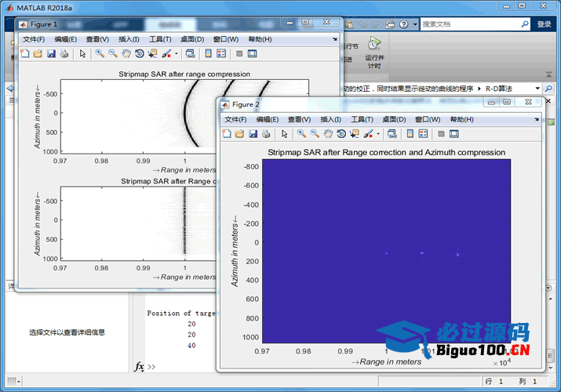Select the Pan hand tool in Figure 2
This screenshot has height=392, width=561.
(328, 134)
